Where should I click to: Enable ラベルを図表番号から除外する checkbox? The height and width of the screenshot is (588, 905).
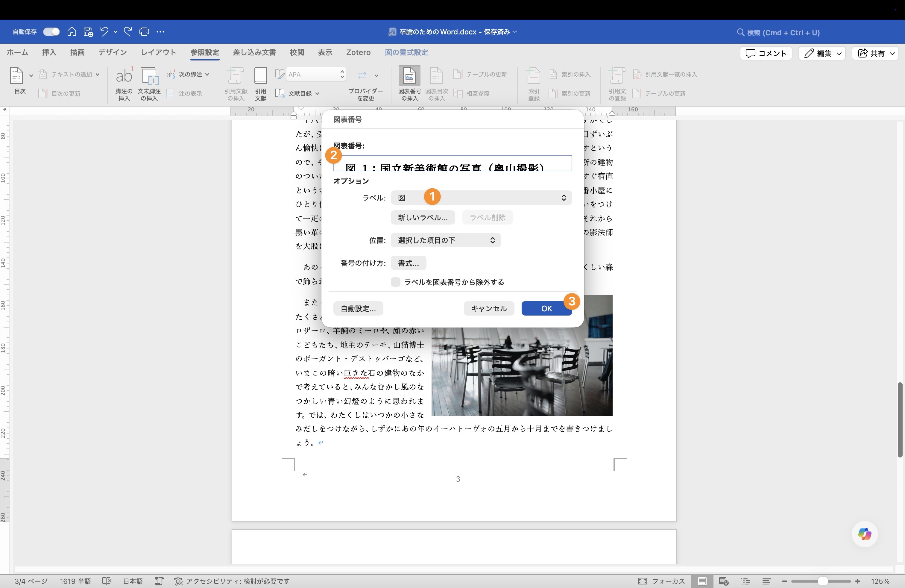tap(395, 282)
